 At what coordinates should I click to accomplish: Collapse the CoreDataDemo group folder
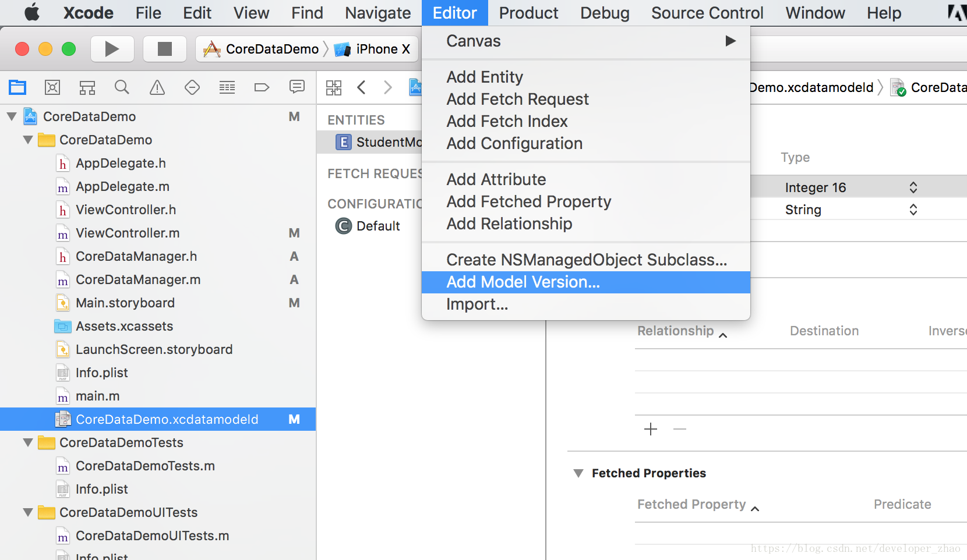(x=28, y=140)
